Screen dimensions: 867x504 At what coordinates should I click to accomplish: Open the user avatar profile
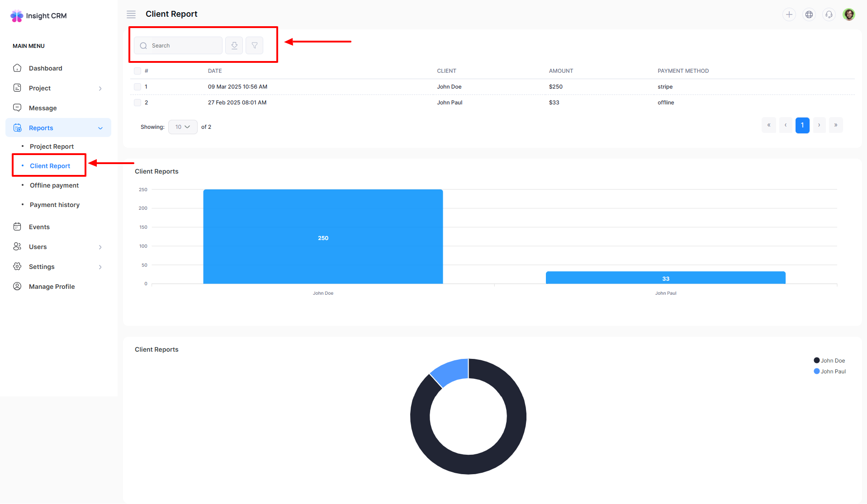tap(849, 14)
